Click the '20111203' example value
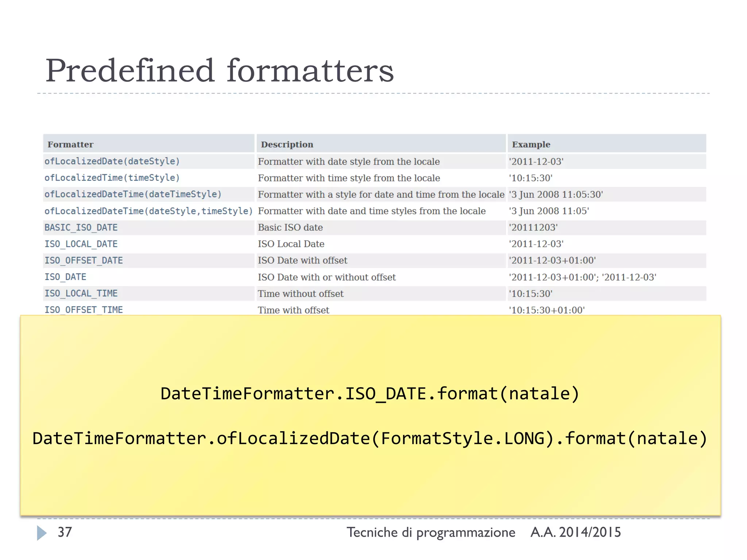The image size is (747, 560). (x=533, y=227)
